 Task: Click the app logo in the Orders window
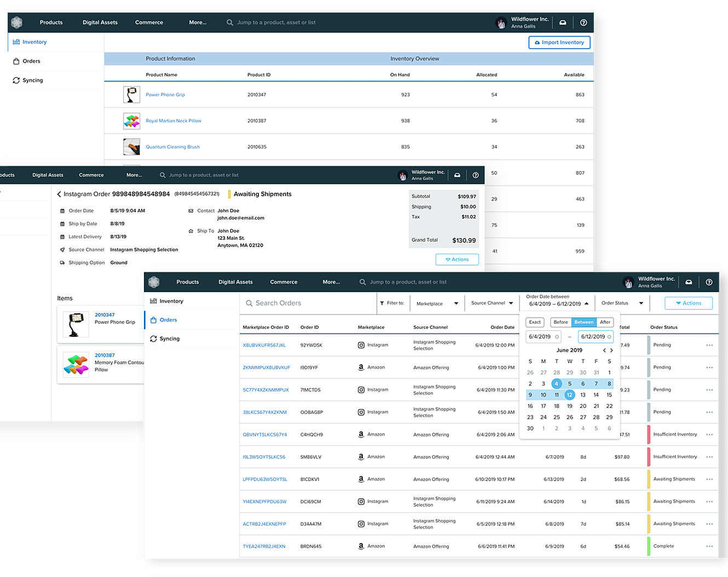pyautogui.click(x=154, y=282)
